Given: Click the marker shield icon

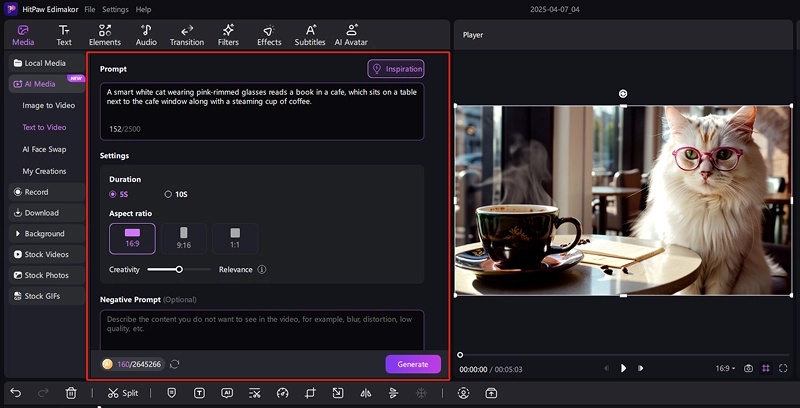Looking at the screenshot, I should (x=172, y=393).
